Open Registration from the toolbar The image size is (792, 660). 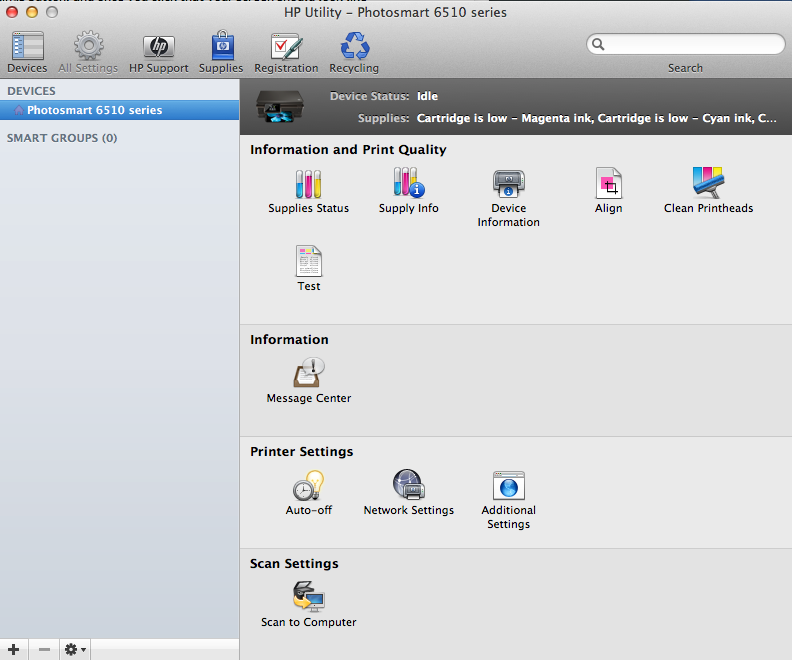click(286, 51)
